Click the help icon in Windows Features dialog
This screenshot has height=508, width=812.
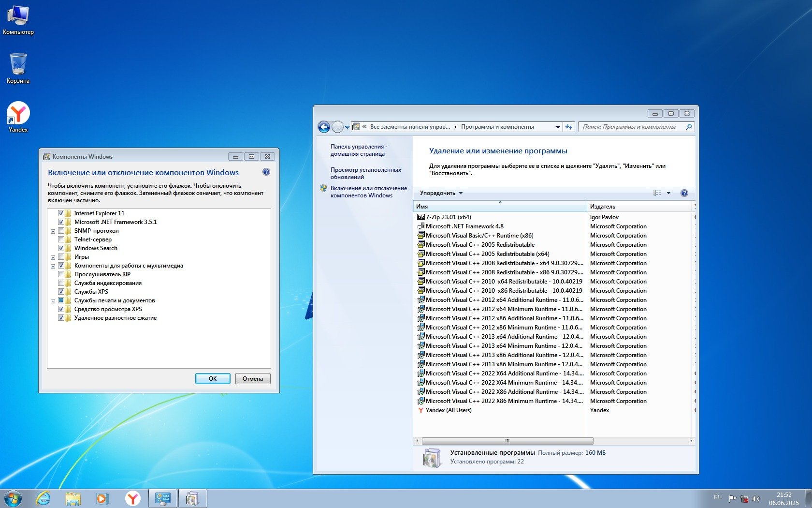pyautogui.click(x=266, y=172)
